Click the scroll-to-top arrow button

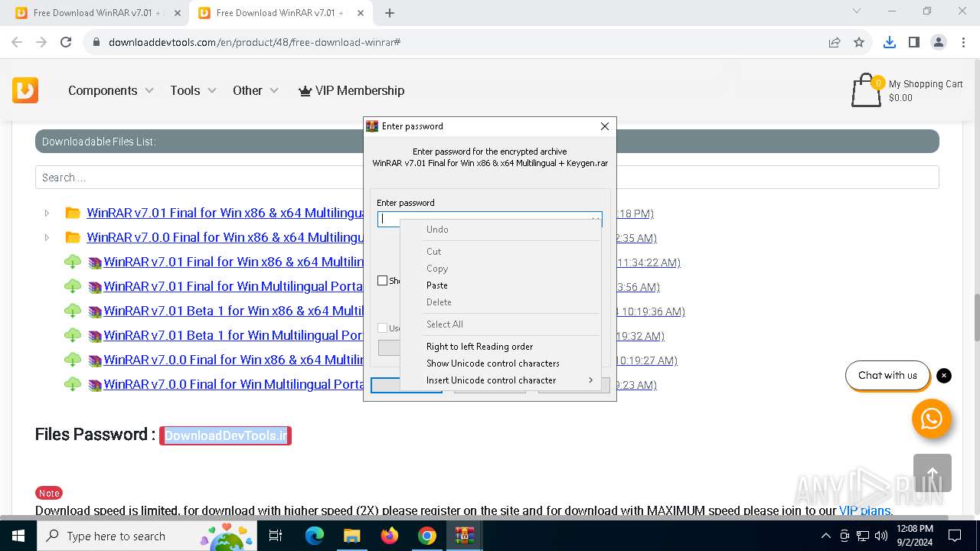point(933,473)
